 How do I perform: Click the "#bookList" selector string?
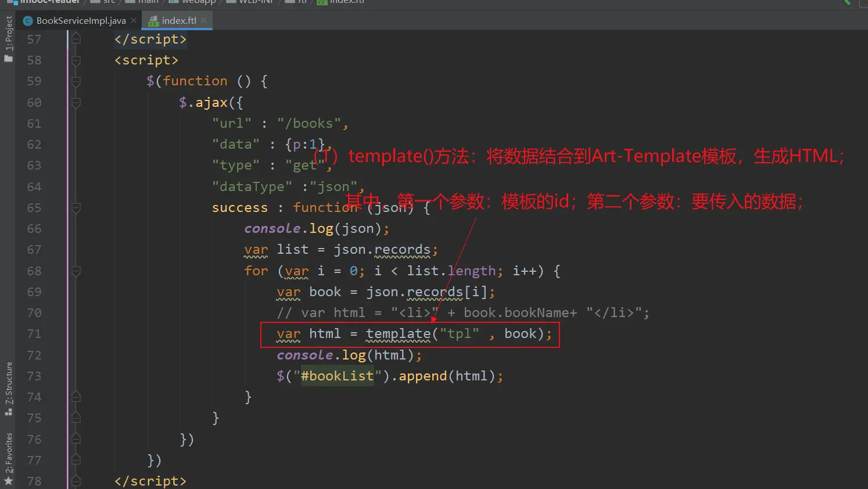[x=337, y=376]
